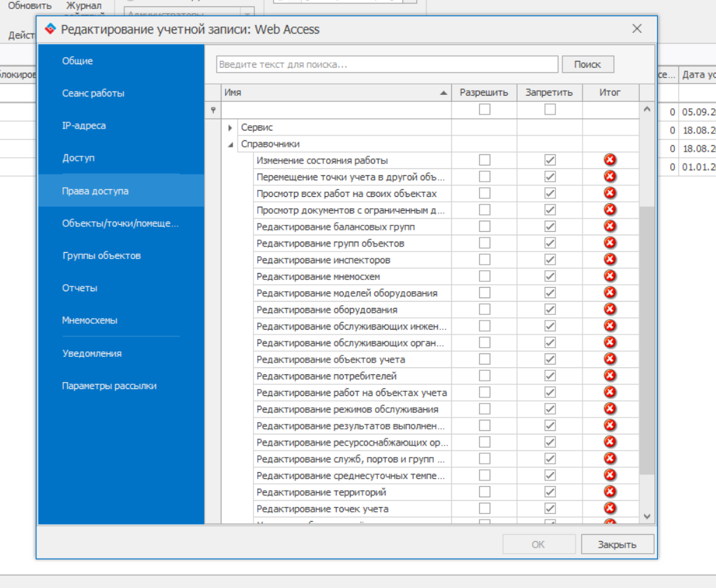Click the OK button
Viewport: 716px width, 588px height.
[539, 545]
